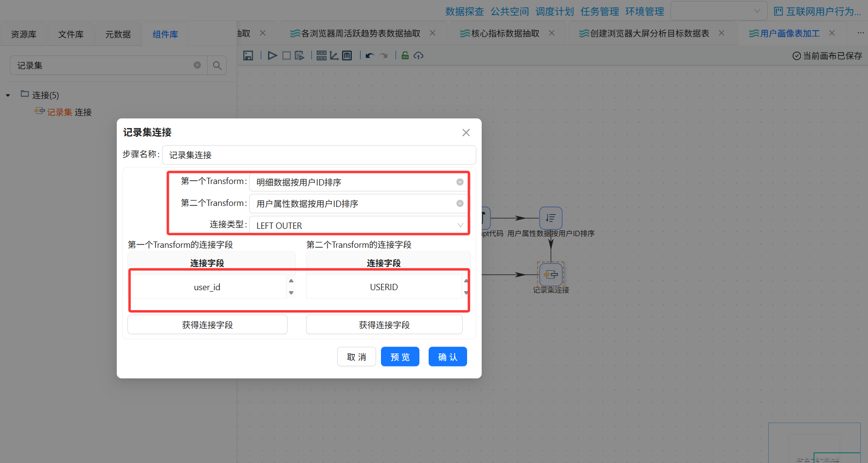Open 调度计划 in top navigation
The height and width of the screenshot is (463, 868).
point(555,11)
